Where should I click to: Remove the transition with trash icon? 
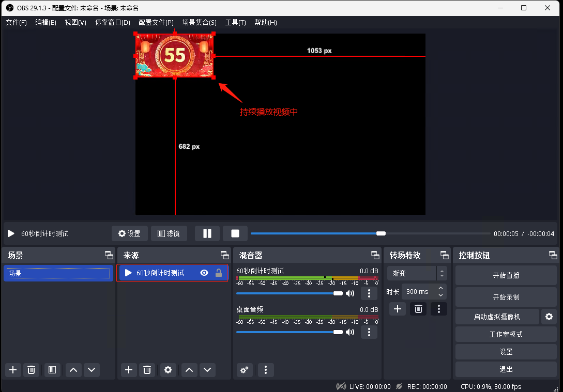tap(418, 309)
